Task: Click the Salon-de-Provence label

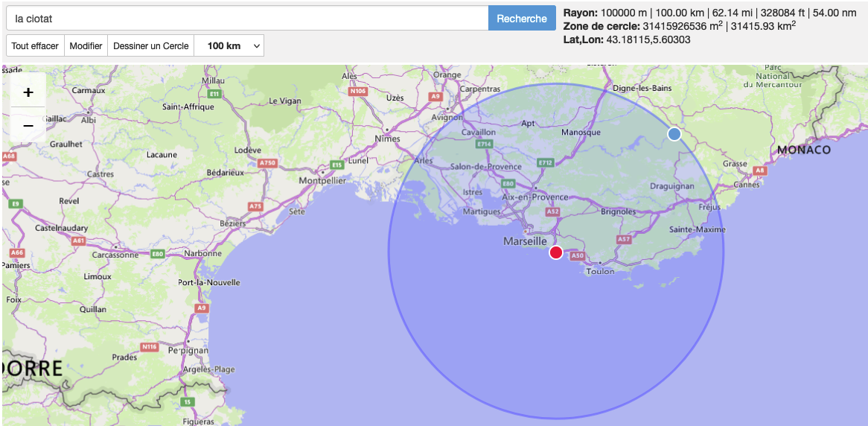Action: [x=486, y=167]
